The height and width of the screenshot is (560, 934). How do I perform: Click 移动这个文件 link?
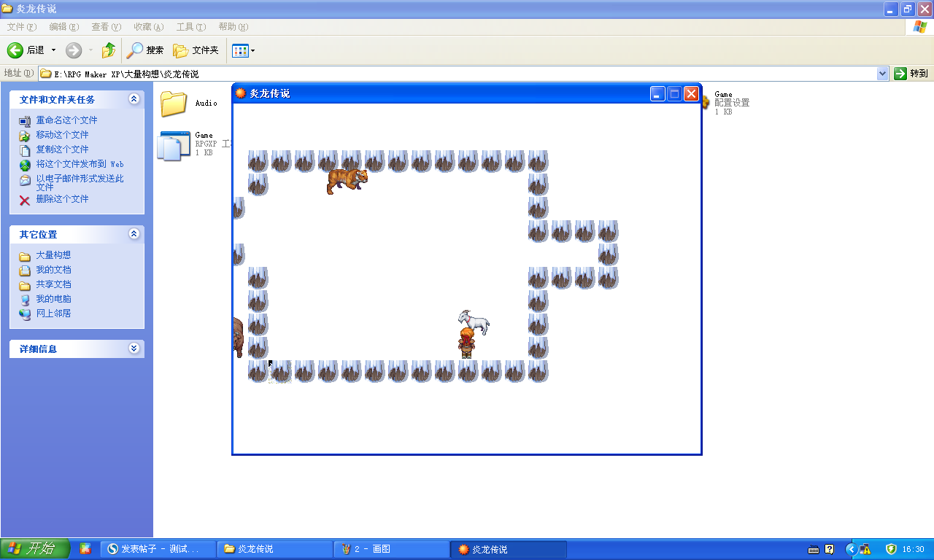62,135
